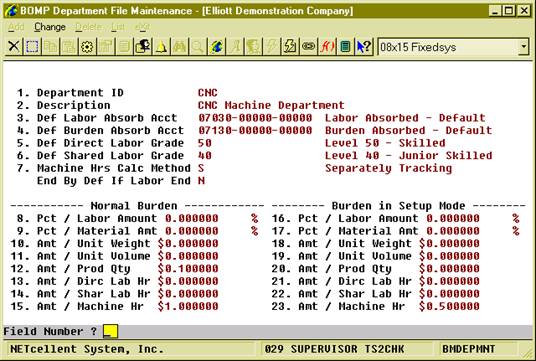Viewport: 536px width, 361px height.
Task: Click the Level 40 - Junior Skilled text
Action: (x=408, y=156)
